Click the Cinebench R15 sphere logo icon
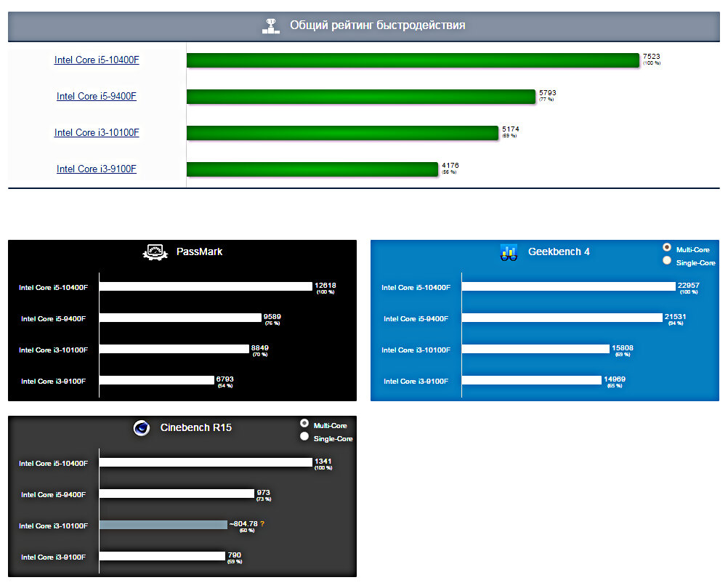728x588 pixels. [x=142, y=428]
